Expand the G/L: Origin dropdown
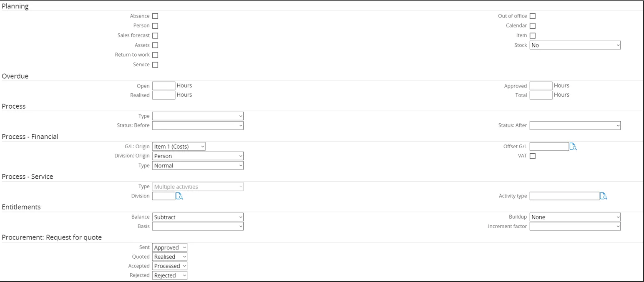Image resolution: width=644 pixels, height=282 pixels. click(x=179, y=147)
